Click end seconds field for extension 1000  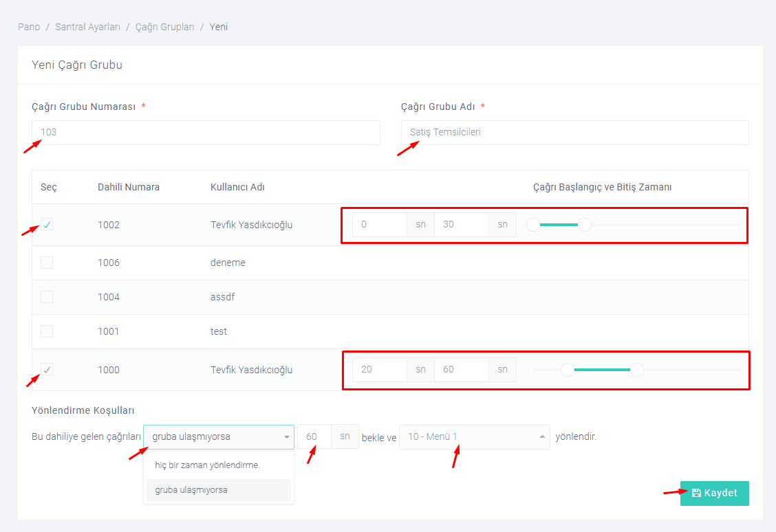tap(461, 370)
